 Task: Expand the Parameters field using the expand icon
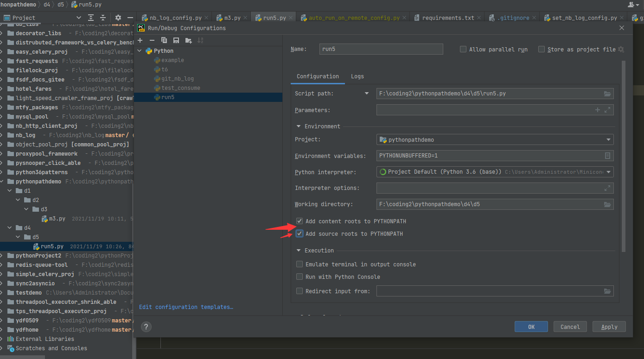[x=607, y=110]
